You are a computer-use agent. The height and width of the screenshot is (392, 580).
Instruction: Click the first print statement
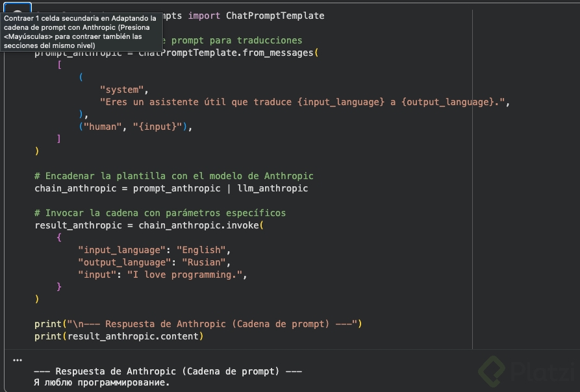point(198,324)
